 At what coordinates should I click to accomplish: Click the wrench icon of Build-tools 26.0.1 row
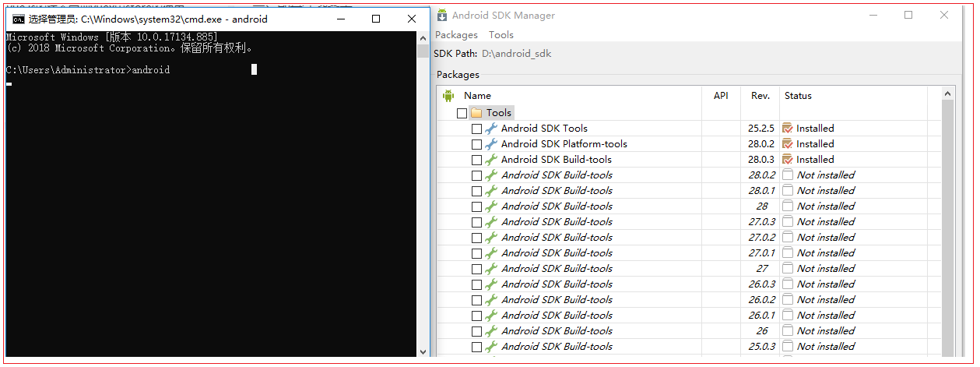(491, 316)
